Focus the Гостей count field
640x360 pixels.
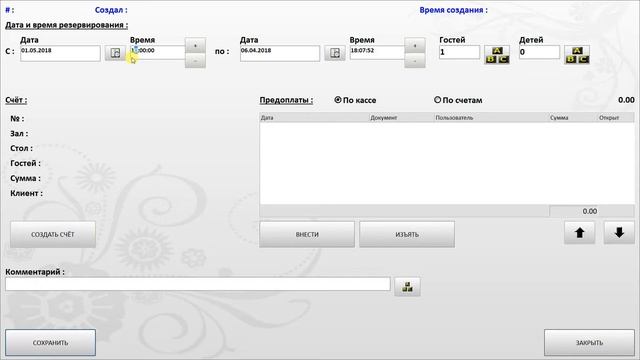pos(460,52)
